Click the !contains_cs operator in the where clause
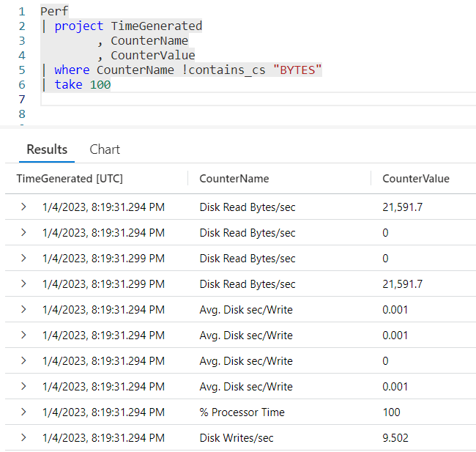 [x=221, y=70]
